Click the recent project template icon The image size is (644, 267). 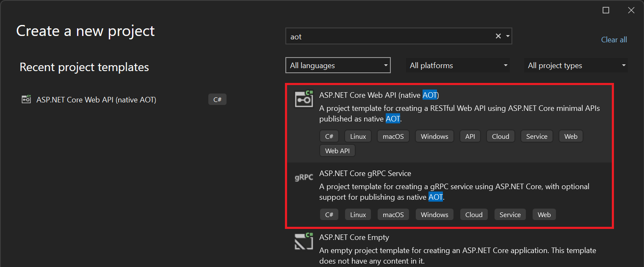pyautogui.click(x=26, y=99)
